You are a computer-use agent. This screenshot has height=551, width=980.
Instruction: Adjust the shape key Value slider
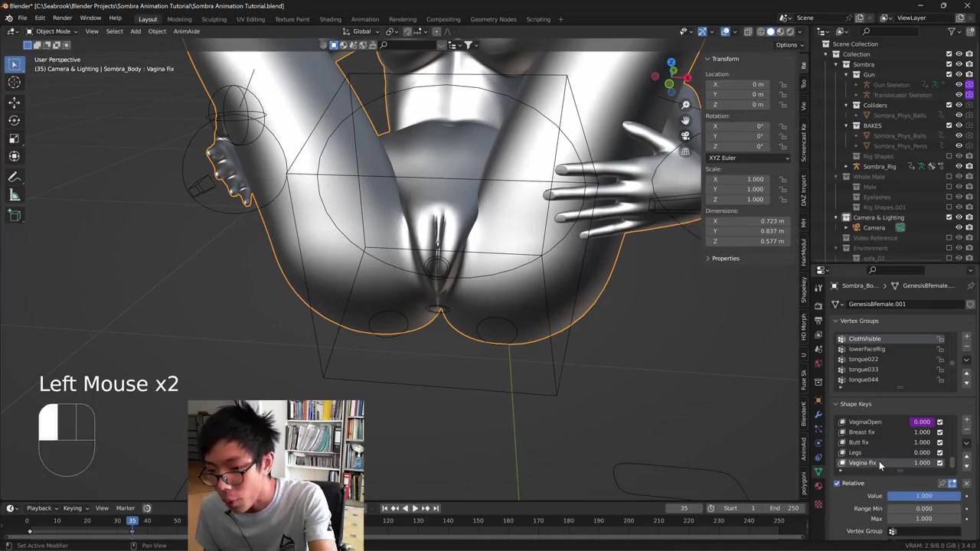[923, 496]
